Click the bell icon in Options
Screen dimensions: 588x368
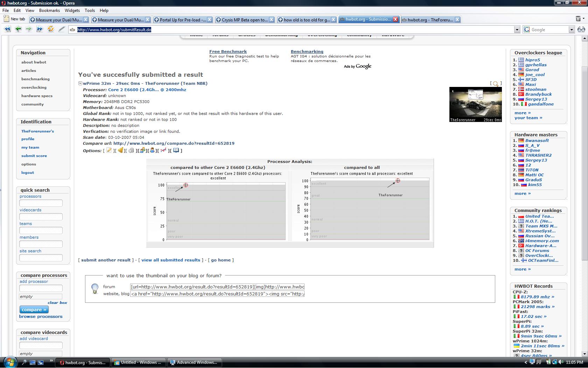tap(120, 150)
